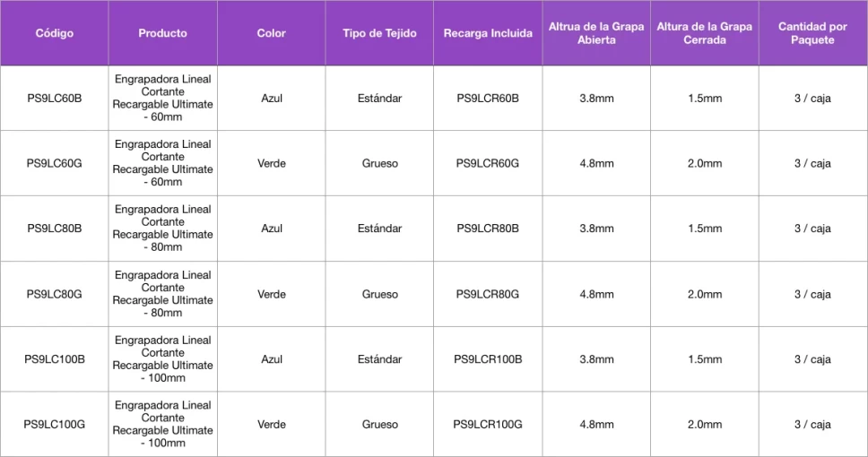Click the PS9LCR100G reload cell
The image size is (868, 457).
click(x=488, y=425)
